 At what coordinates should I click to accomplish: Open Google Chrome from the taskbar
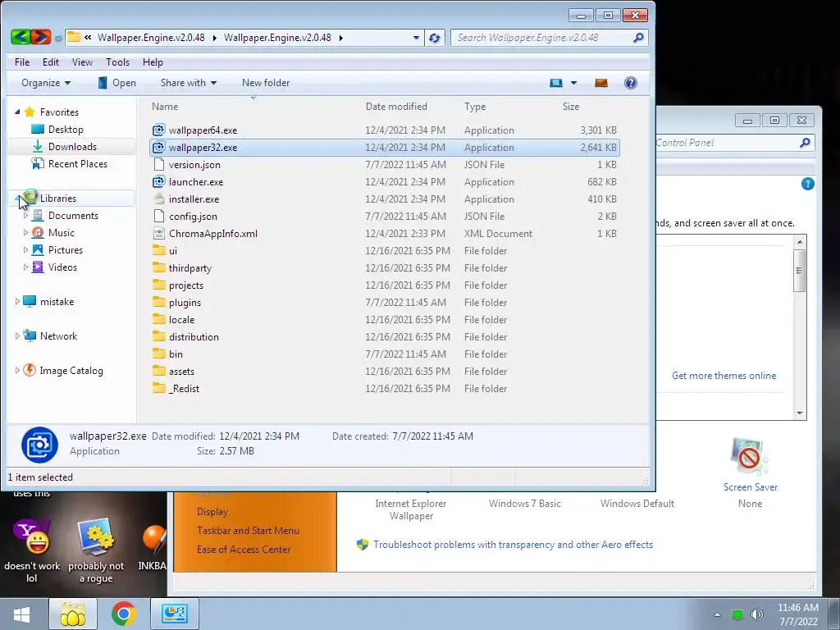[x=123, y=614]
